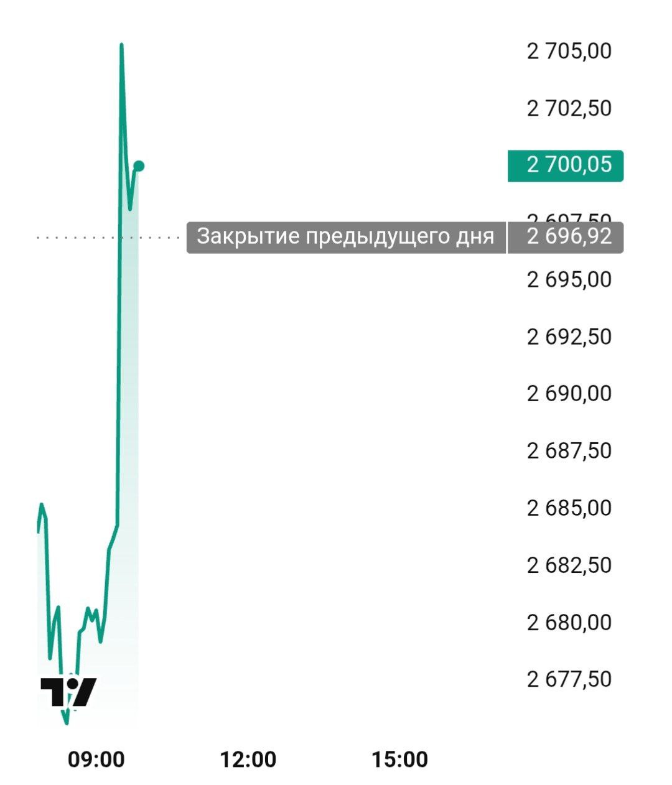Image resolution: width=672 pixels, height=785 pixels.
Task: Click the green current price dot marker
Action: tap(139, 165)
